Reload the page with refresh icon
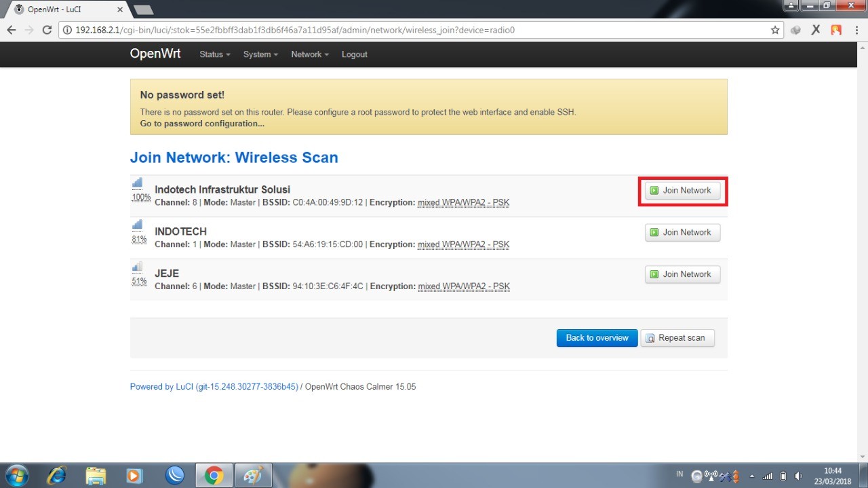The image size is (868, 488). point(47,30)
